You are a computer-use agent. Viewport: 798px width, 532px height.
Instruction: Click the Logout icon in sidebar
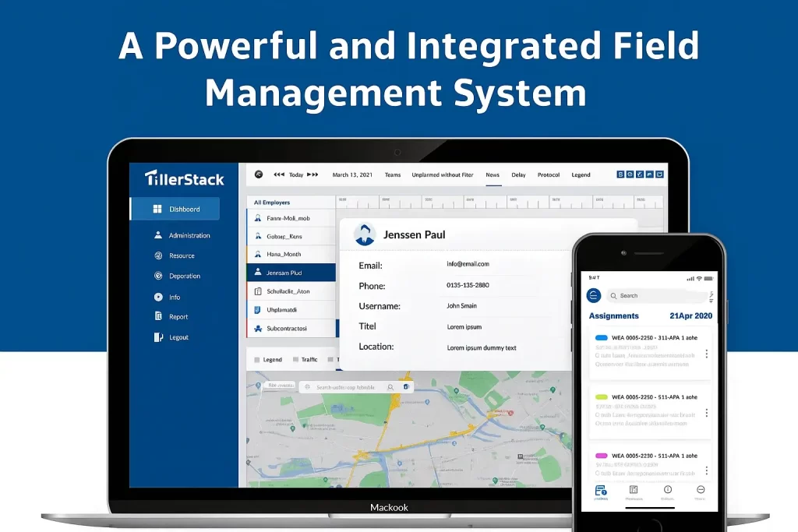click(x=158, y=336)
